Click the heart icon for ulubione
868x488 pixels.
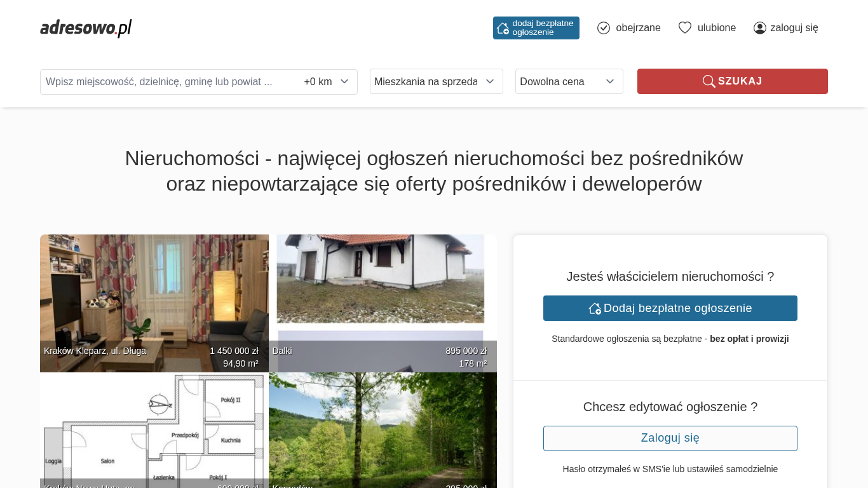684,28
